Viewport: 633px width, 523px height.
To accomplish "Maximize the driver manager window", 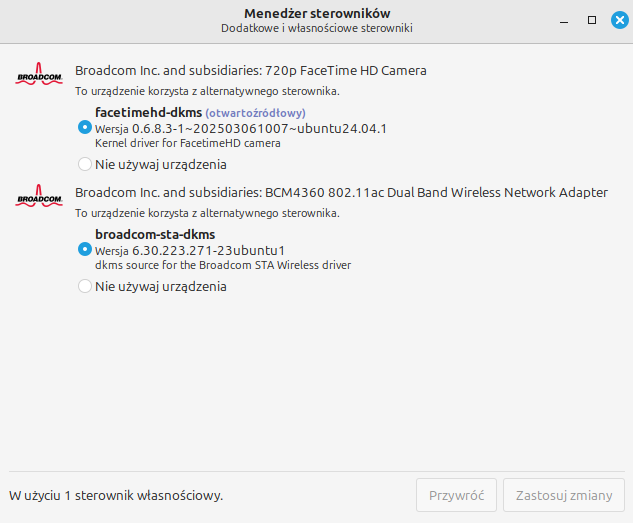I will [x=592, y=20].
